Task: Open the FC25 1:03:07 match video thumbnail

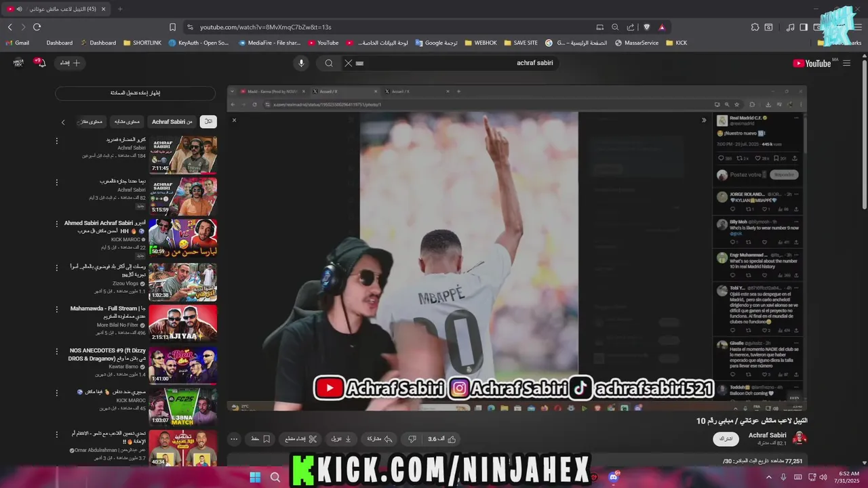Action: pyautogui.click(x=183, y=407)
